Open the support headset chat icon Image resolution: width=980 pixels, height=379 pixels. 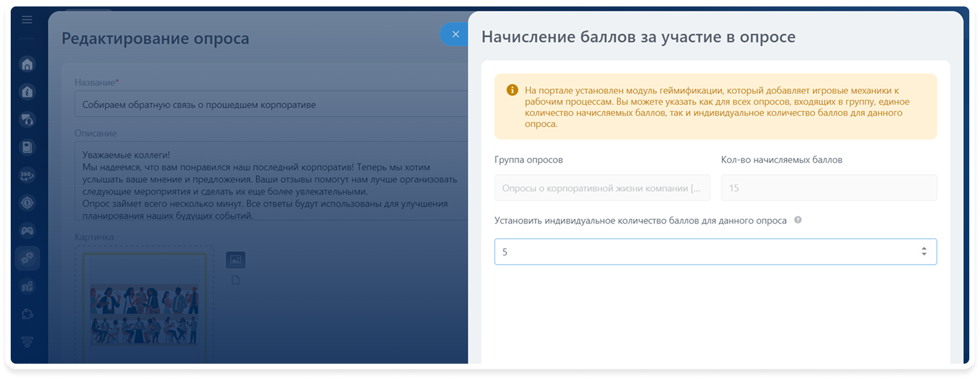click(27, 120)
